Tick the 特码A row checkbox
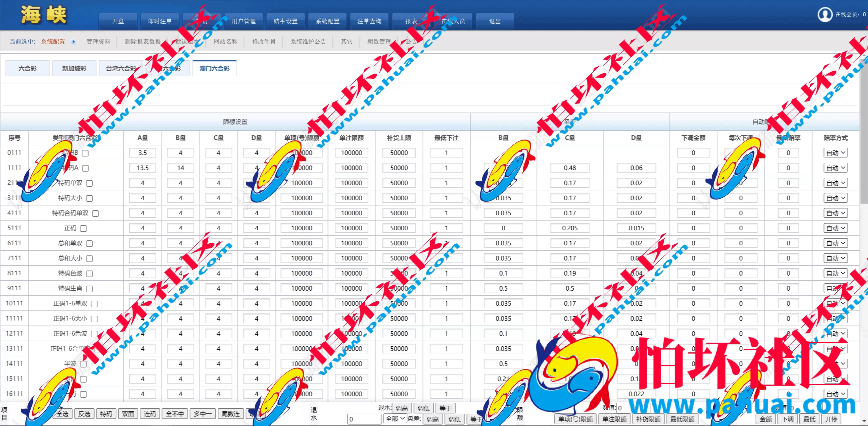Image resolution: width=868 pixels, height=426 pixels. click(x=86, y=168)
